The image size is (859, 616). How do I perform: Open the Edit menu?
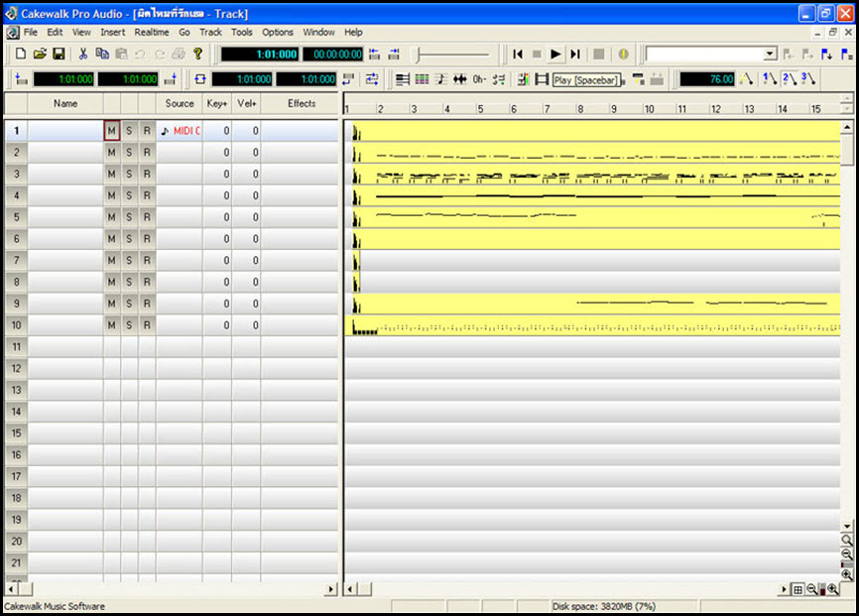point(55,33)
